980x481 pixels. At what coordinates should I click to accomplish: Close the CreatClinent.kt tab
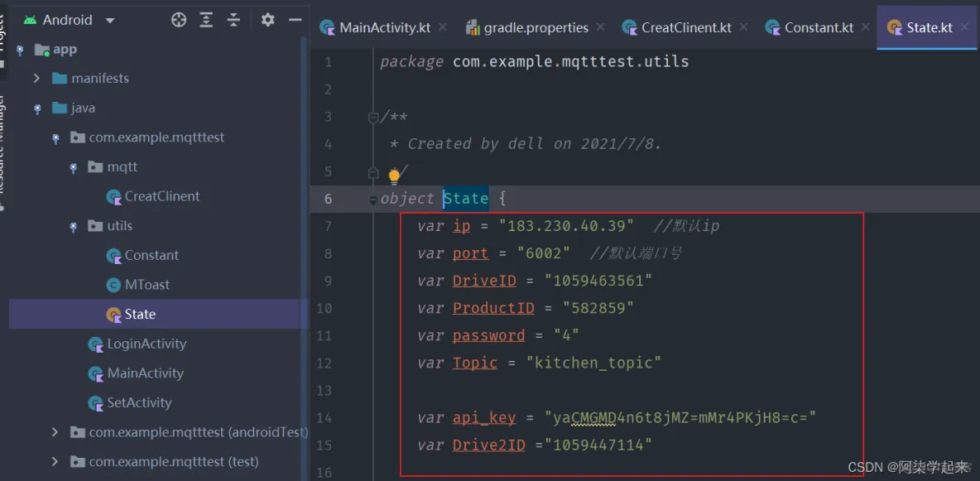tap(744, 27)
